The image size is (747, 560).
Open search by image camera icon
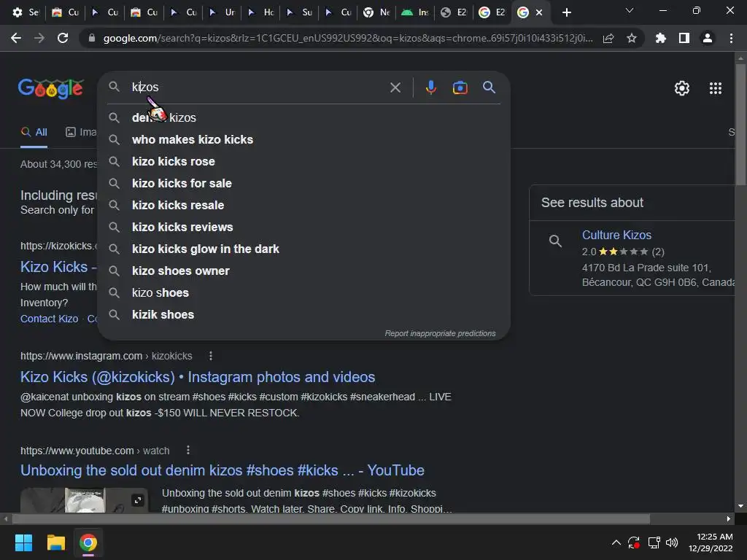pyautogui.click(x=460, y=87)
